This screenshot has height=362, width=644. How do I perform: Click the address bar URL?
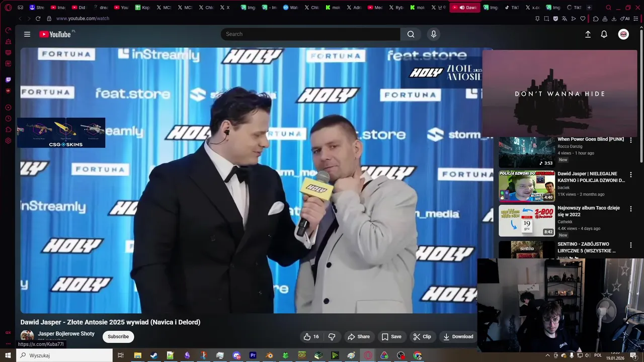[x=83, y=19]
